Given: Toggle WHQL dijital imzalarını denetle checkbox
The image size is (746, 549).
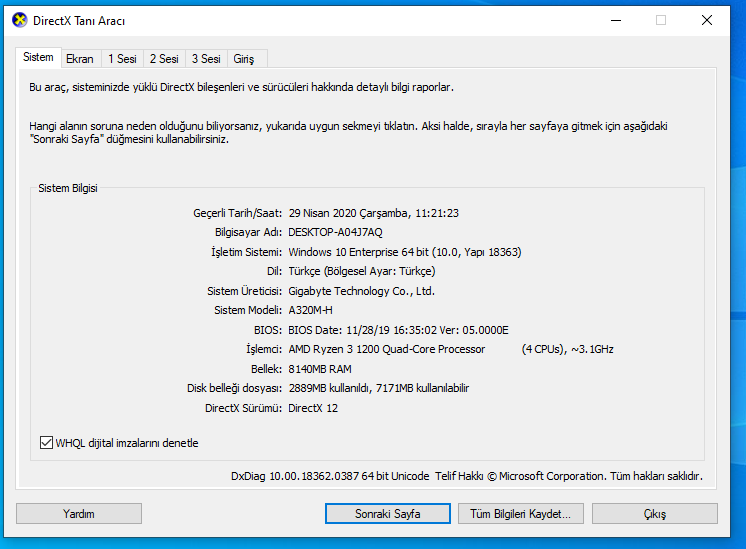Looking at the screenshot, I should tap(46, 443).
